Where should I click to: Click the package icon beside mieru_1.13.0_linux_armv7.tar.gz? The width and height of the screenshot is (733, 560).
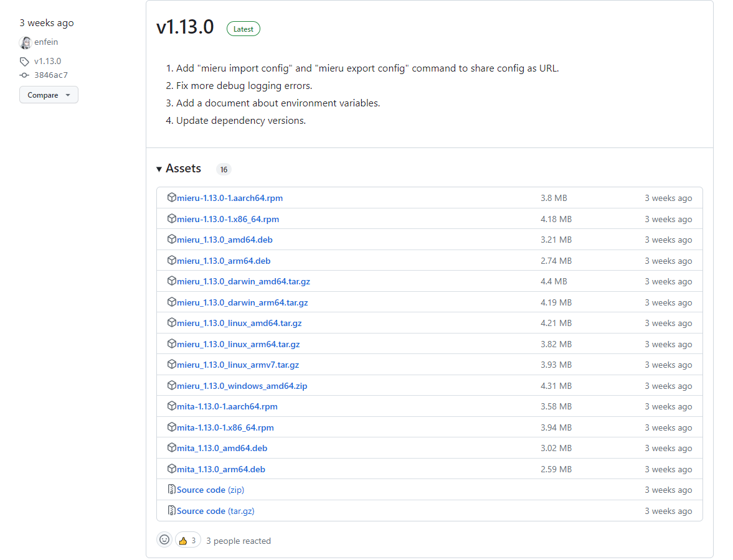(x=171, y=364)
